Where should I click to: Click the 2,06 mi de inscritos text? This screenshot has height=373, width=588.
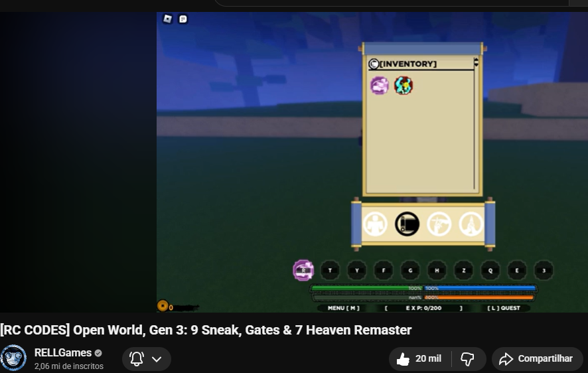(x=68, y=366)
